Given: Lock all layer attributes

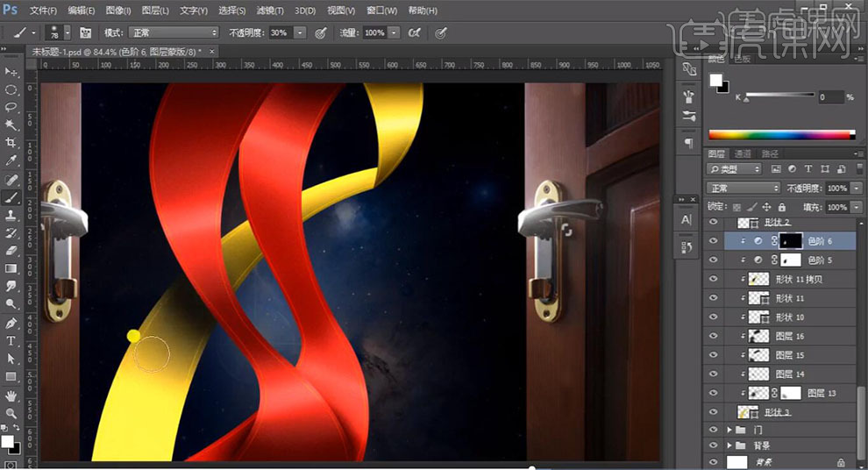Looking at the screenshot, I should click(782, 207).
